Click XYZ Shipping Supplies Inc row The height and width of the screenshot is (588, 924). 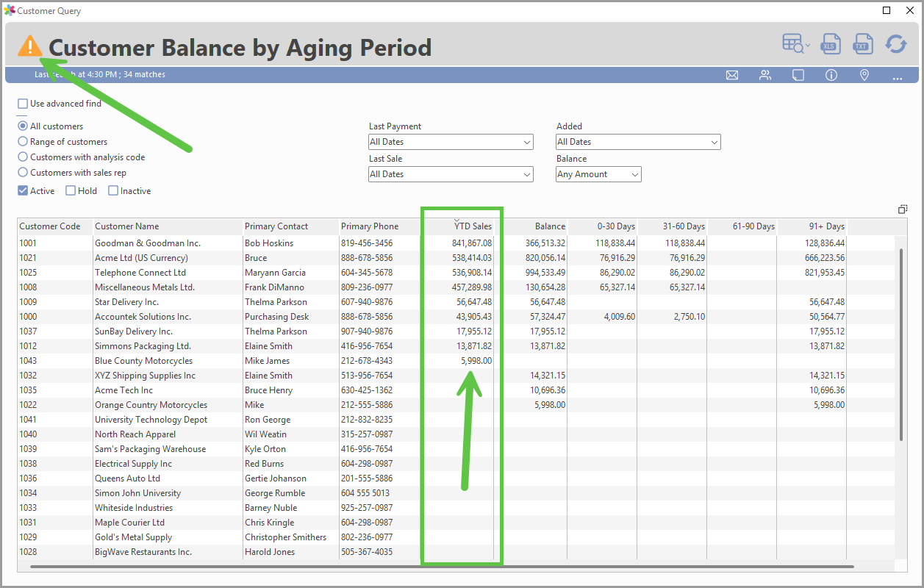click(x=456, y=376)
